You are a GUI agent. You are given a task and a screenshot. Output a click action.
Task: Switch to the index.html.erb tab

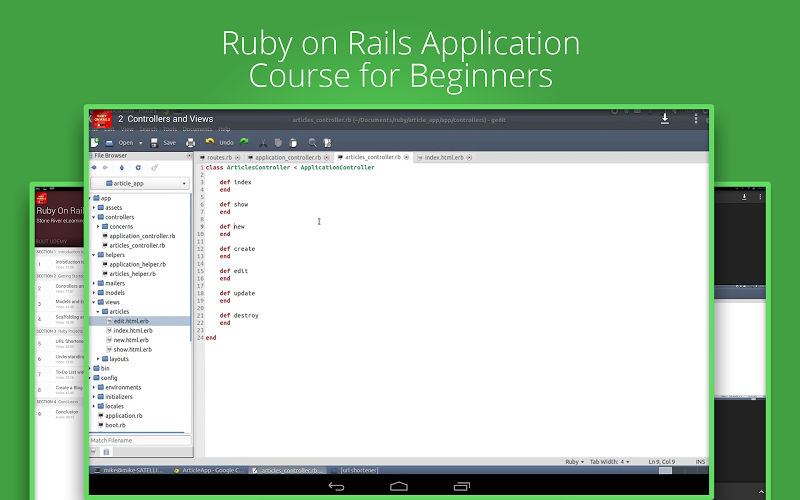click(x=440, y=158)
